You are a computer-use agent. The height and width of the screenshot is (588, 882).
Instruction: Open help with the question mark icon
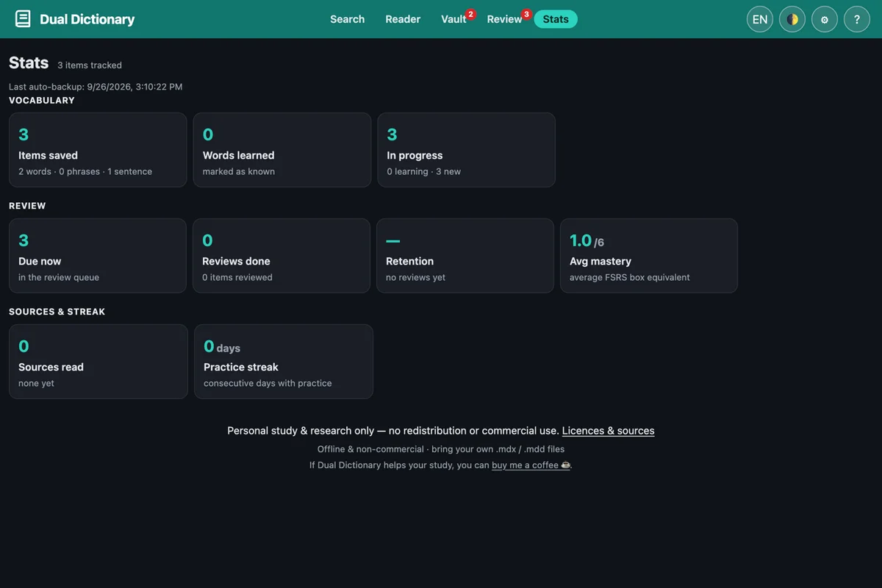tap(857, 19)
